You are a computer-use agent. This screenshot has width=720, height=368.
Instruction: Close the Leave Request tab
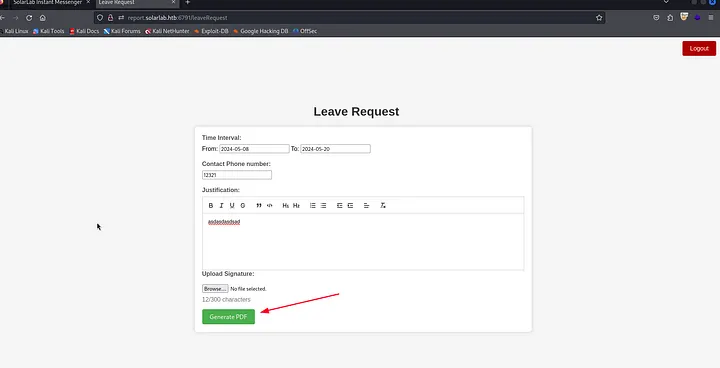(173, 2)
